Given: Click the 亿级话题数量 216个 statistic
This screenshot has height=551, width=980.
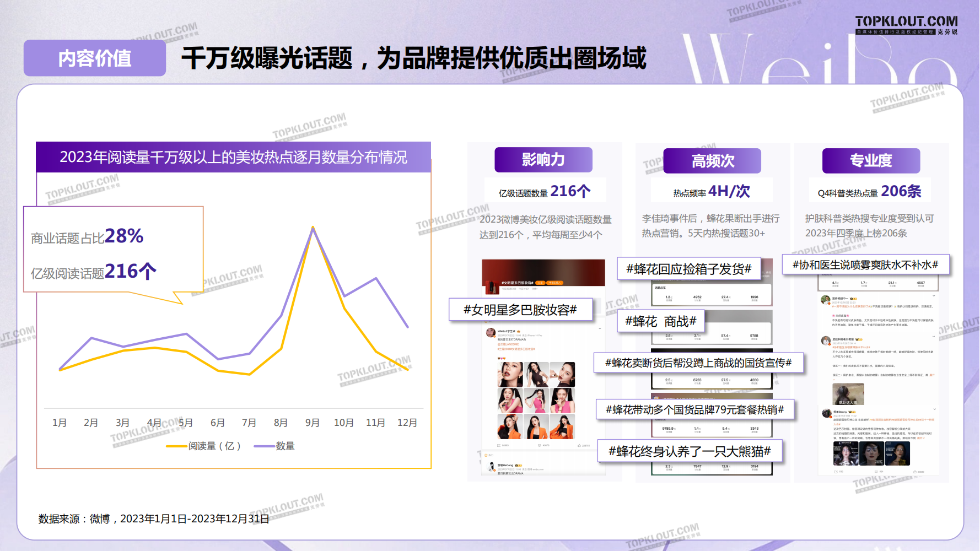Looking at the screenshot, I should pyautogui.click(x=545, y=191).
